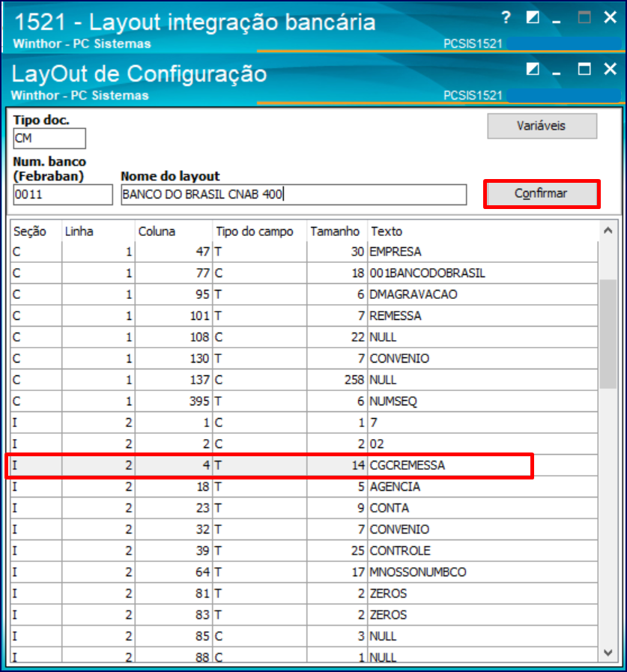Click the Tipo do campo column header
Image resolution: width=627 pixels, height=672 pixels.
click(260, 231)
